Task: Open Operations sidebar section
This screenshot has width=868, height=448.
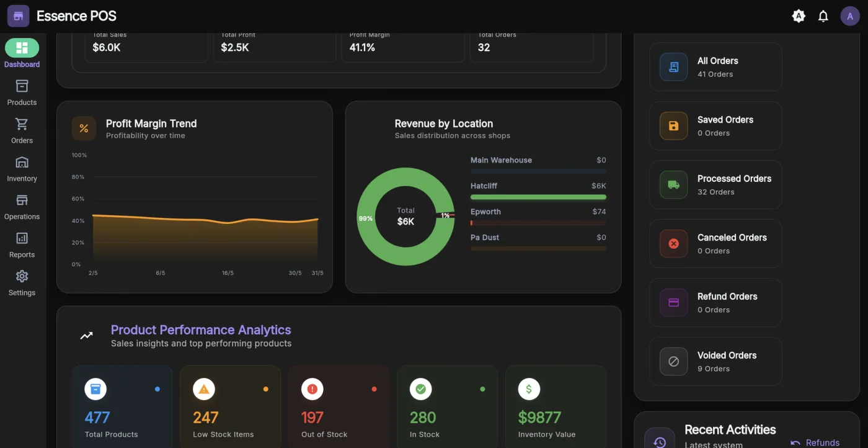Action: point(22,207)
